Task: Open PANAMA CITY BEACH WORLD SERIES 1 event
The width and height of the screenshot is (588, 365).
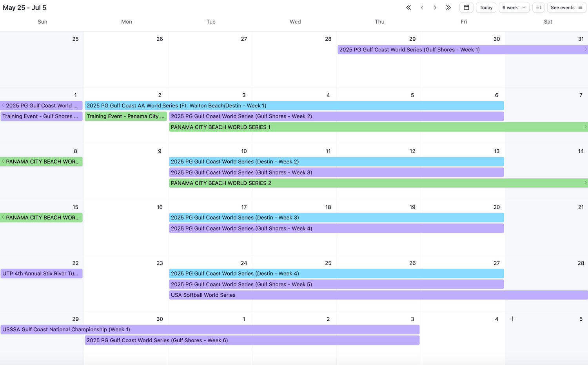Action: click(378, 127)
